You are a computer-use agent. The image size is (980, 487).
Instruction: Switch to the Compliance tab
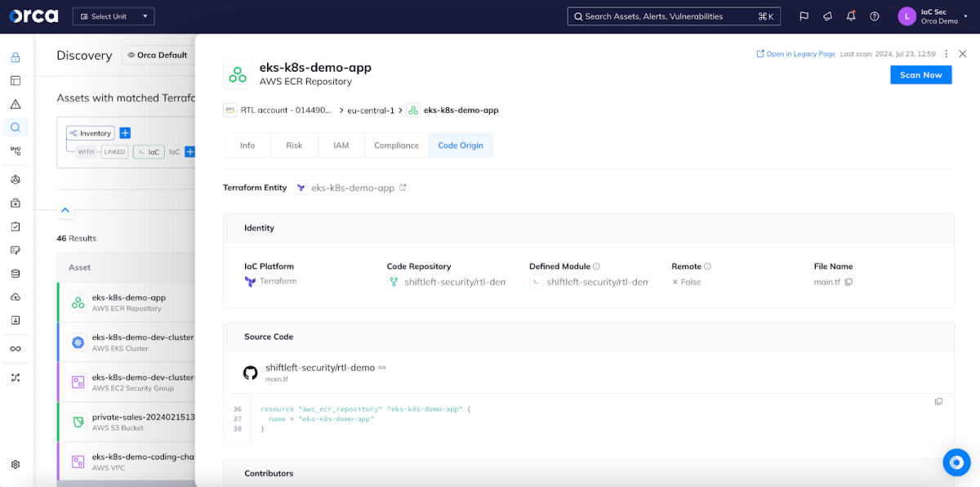click(x=396, y=145)
